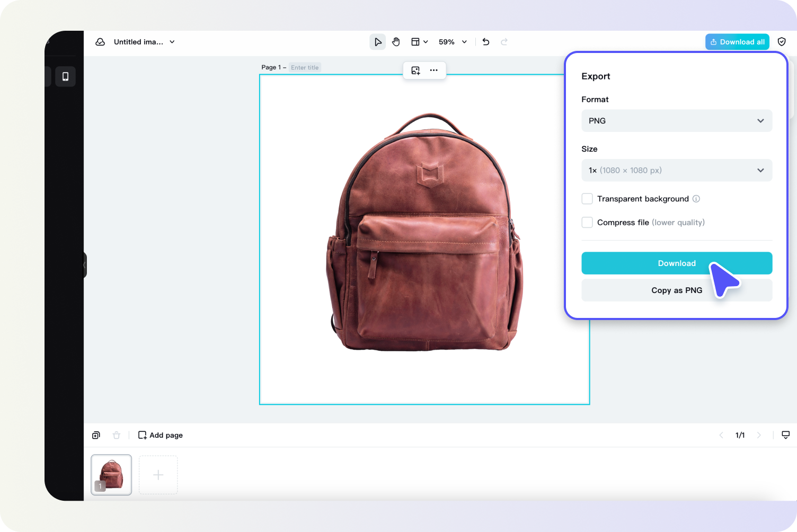Select the backpack page thumbnail

click(111, 474)
